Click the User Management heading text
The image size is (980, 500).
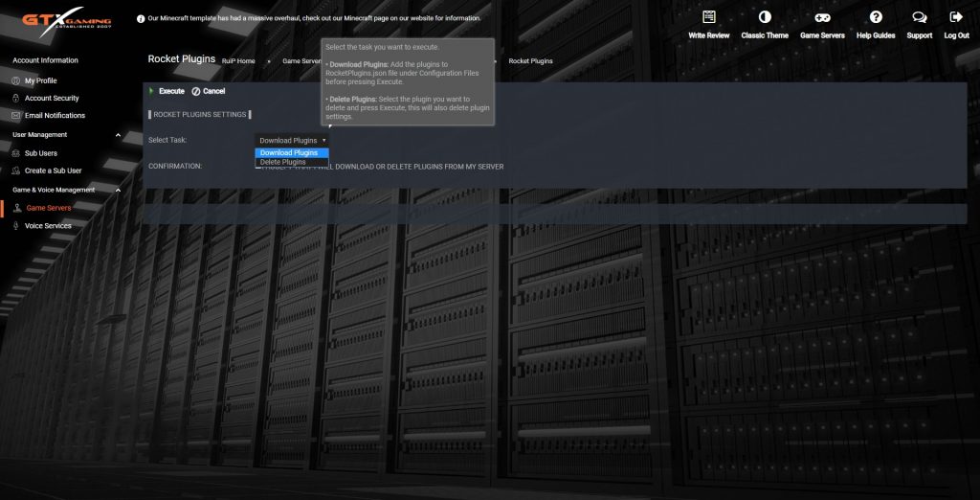click(40, 134)
